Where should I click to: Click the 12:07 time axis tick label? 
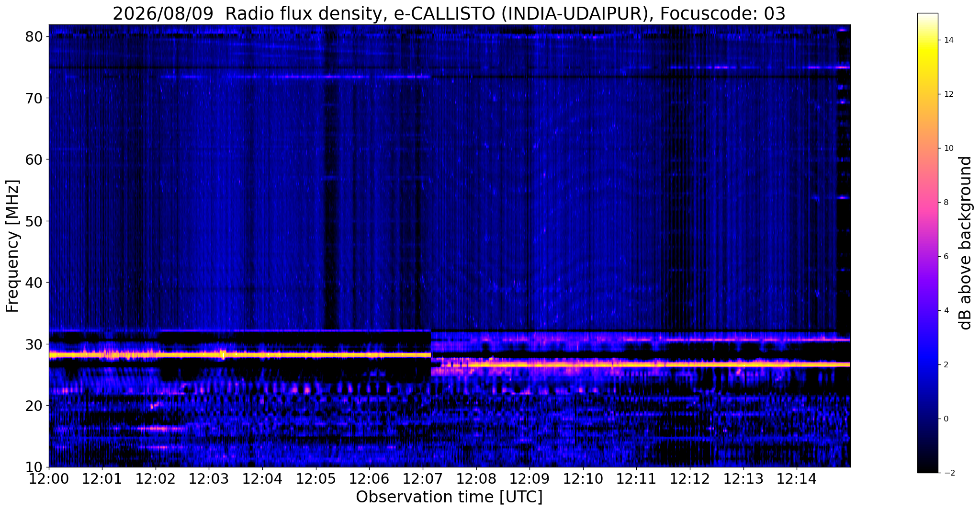coord(423,479)
